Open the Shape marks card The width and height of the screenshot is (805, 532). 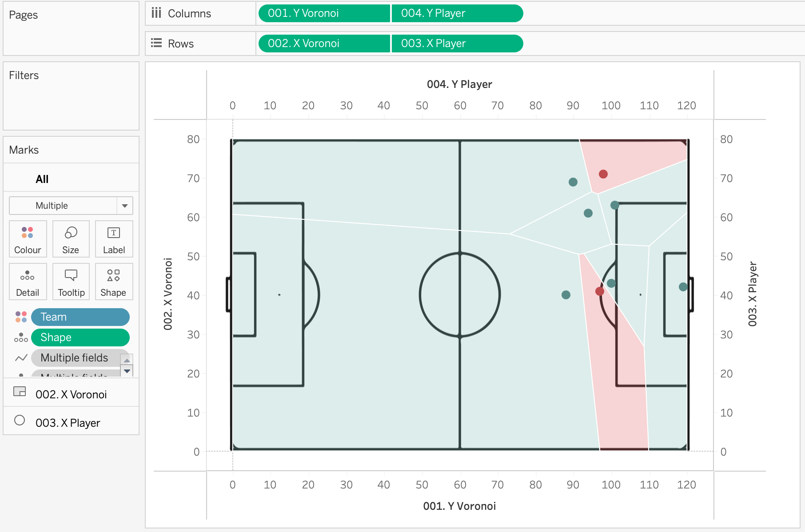pyautogui.click(x=113, y=282)
